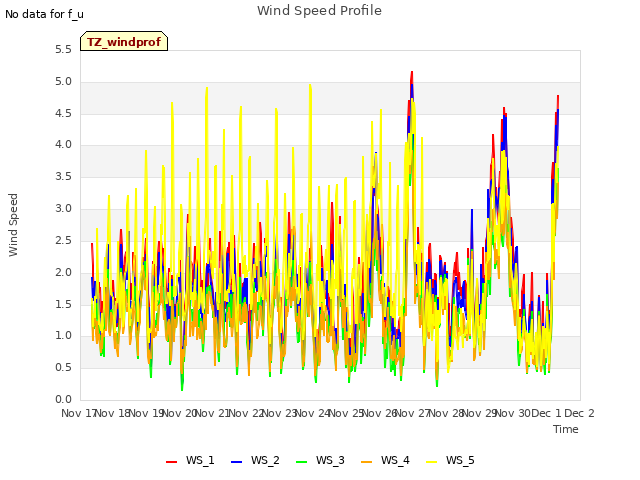Viewport: 640px width, 480px height.
Task: Click the 5.0 y-axis tick label
Action: (x=63, y=82)
